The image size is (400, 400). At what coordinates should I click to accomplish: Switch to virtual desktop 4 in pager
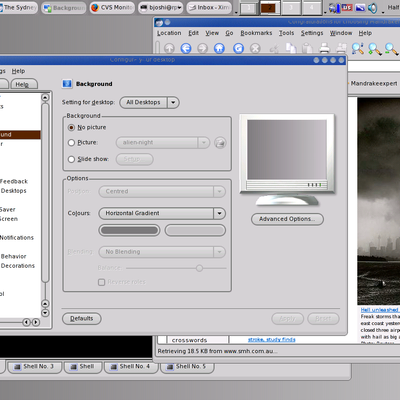pos(312,8)
